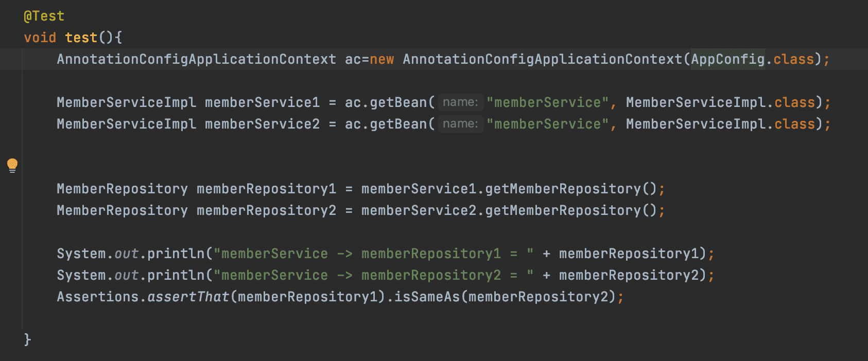Screen dimensions: 868x361
Task: Select the memberService2 variable declaration
Action: [262, 124]
